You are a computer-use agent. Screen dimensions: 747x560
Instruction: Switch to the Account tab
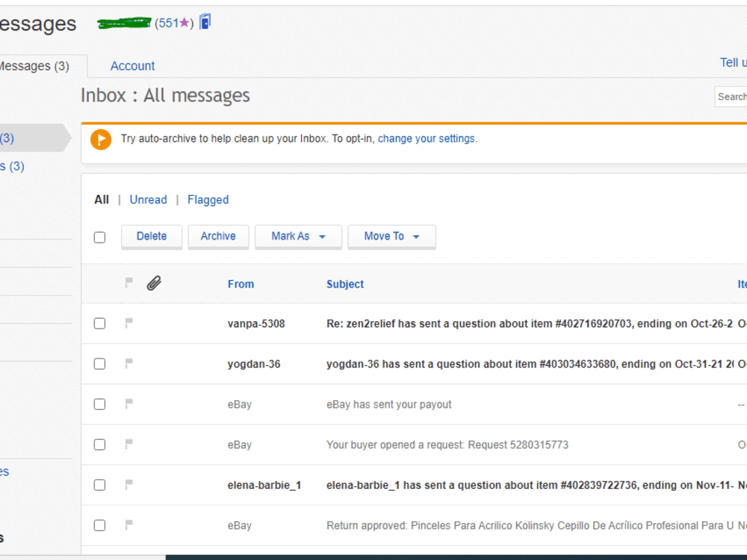point(132,66)
